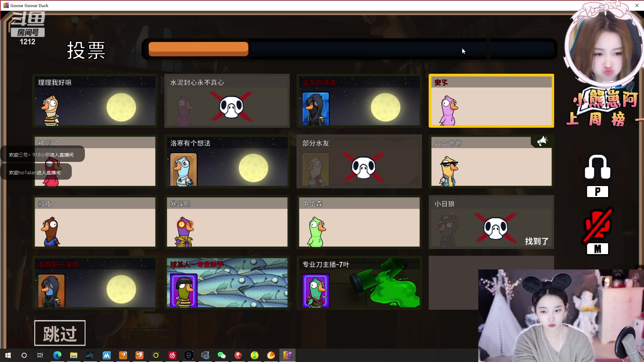Select 理理我好嘛 player card
Viewport: 644px width, 362px height.
[x=95, y=101]
